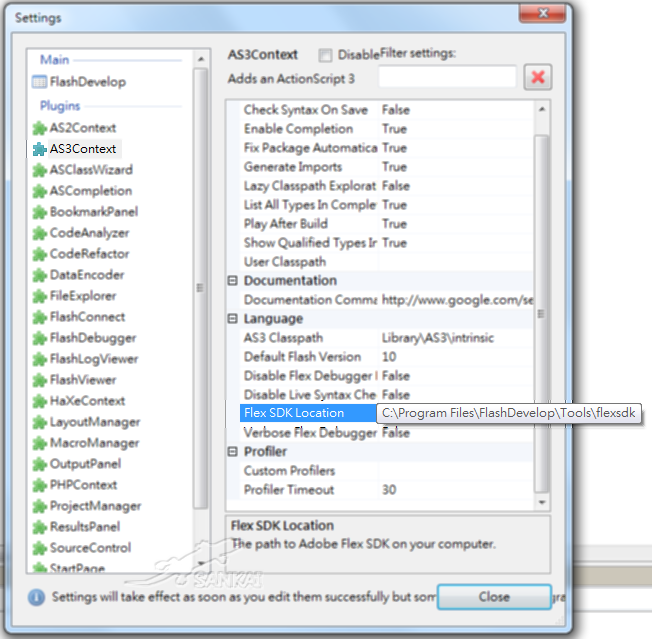Open the ResultsPanel plugin icon
Viewport: 652px width, 639px height.
coord(40,527)
